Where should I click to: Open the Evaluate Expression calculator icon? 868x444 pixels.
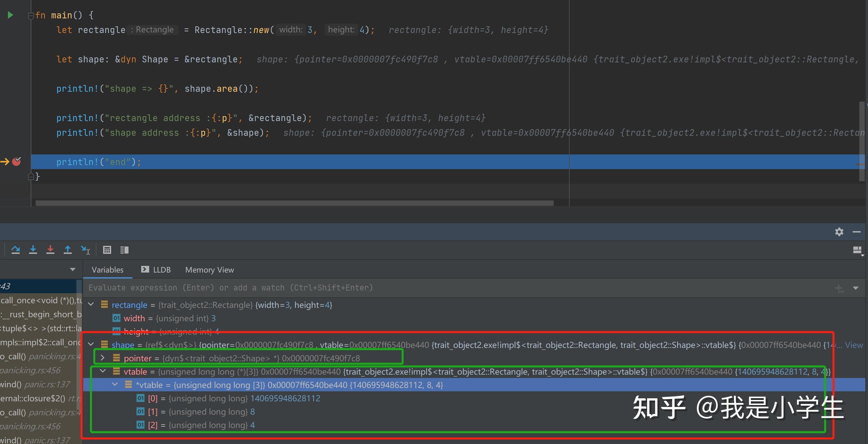pyautogui.click(x=107, y=250)
